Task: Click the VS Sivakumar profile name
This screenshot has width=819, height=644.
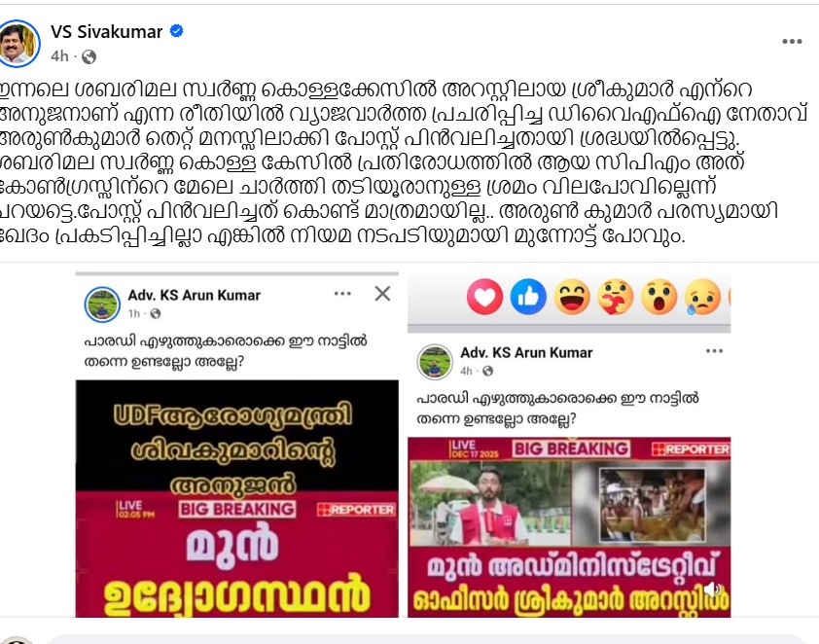Action: pos(107,32)
